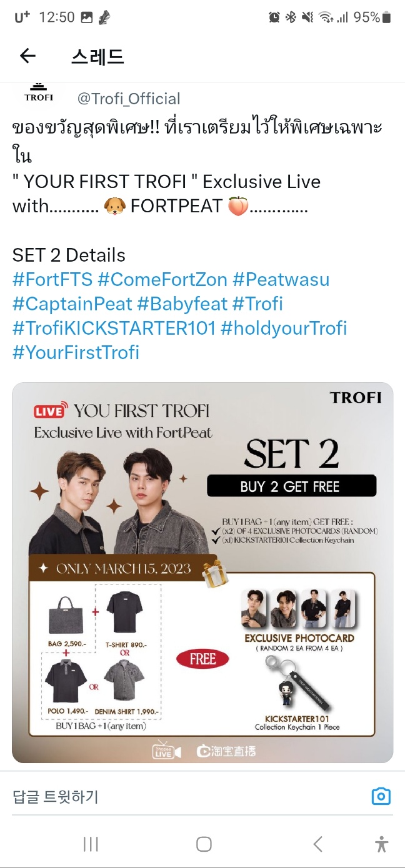Open #CaptainPeat hashtag

tap(72, 303)
